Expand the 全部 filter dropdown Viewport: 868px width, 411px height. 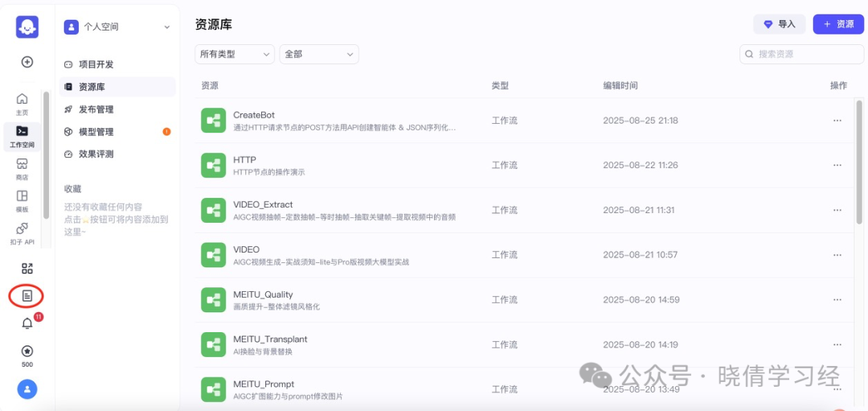pos(319,54)
